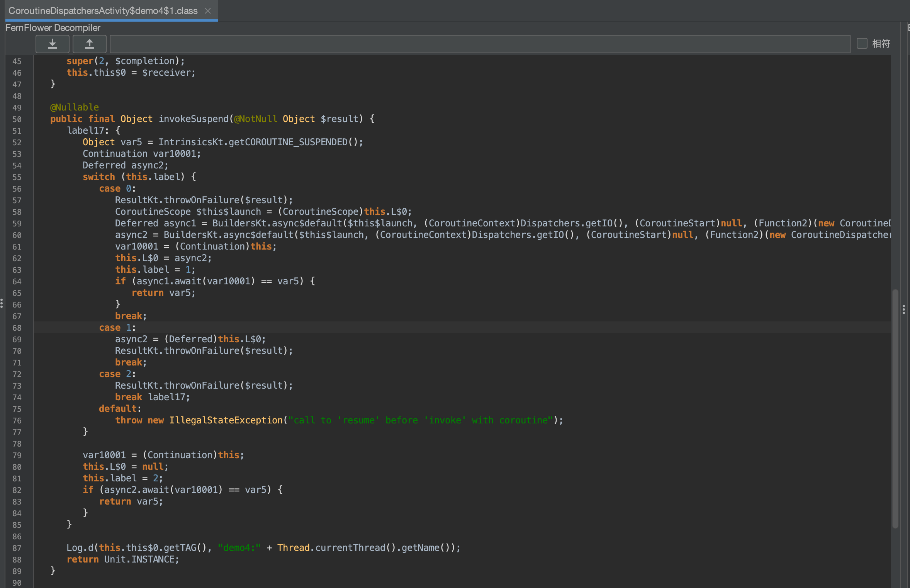Click the upload arrow search-previous button
Viewport: 910px width, 588px height.
[89, 44]
